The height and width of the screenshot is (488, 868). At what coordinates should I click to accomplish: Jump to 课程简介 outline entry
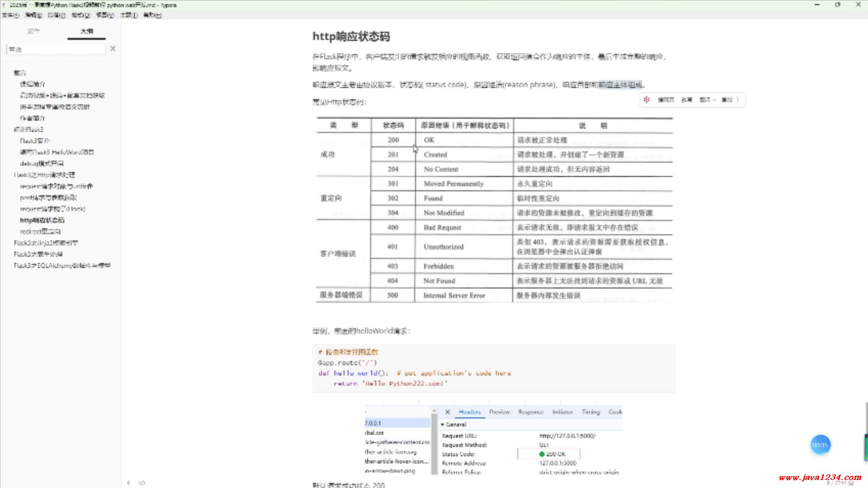coord(33,84)
